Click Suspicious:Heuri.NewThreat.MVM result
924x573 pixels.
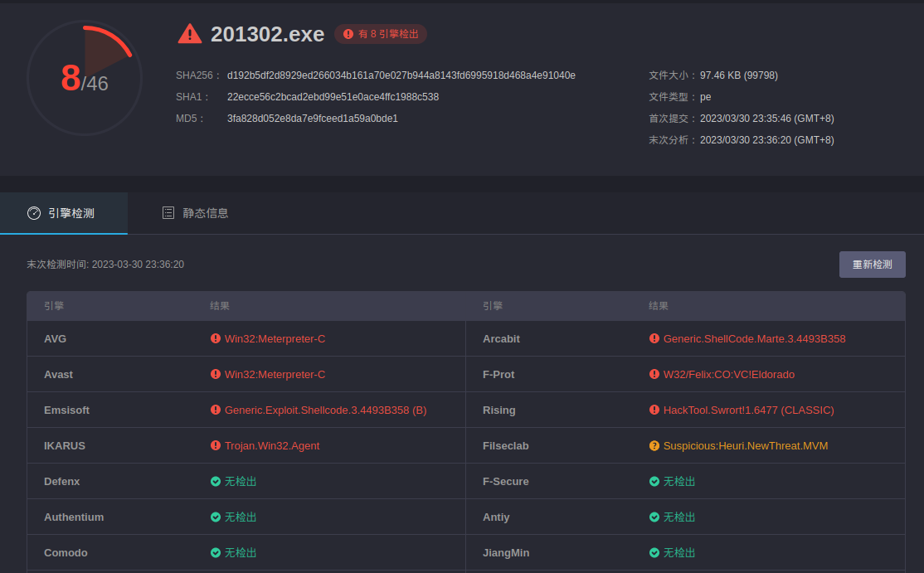[746, 446]
